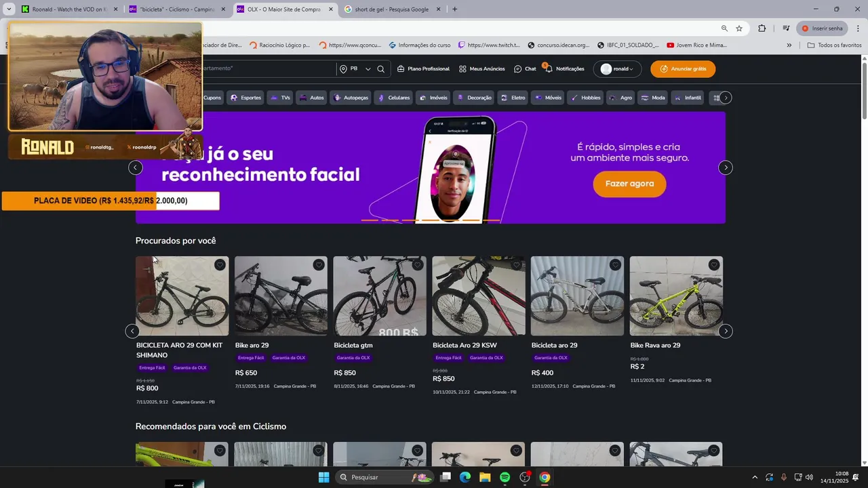Open the Chat page
The image size is (868, 488).
(525, 68)
